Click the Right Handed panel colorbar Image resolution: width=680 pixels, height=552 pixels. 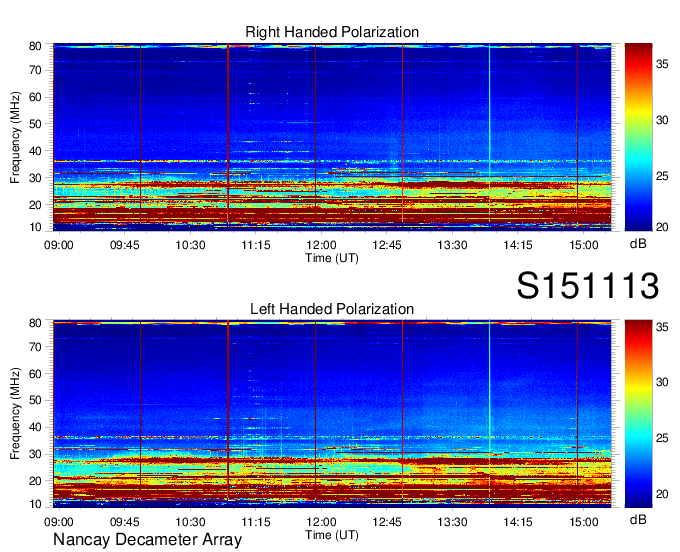point(638,137)
